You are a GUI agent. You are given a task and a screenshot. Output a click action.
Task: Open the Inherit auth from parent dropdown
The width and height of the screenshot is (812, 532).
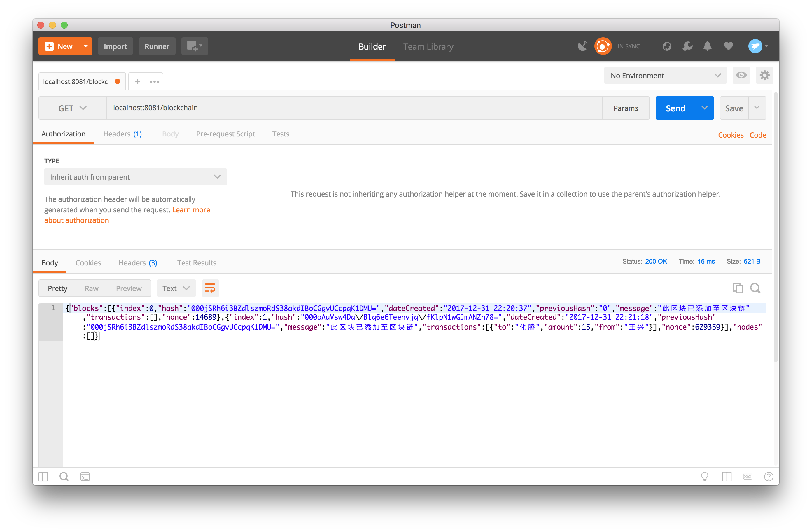[135, 177]
